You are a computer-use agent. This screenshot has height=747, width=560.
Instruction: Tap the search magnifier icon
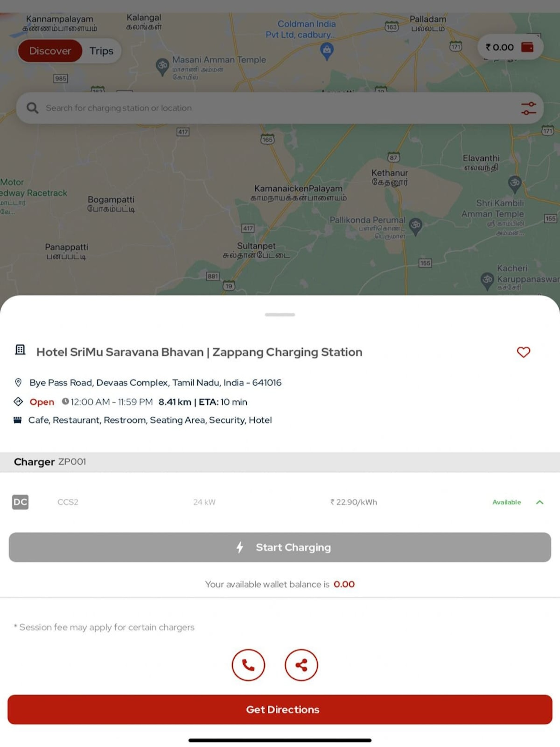33,108
